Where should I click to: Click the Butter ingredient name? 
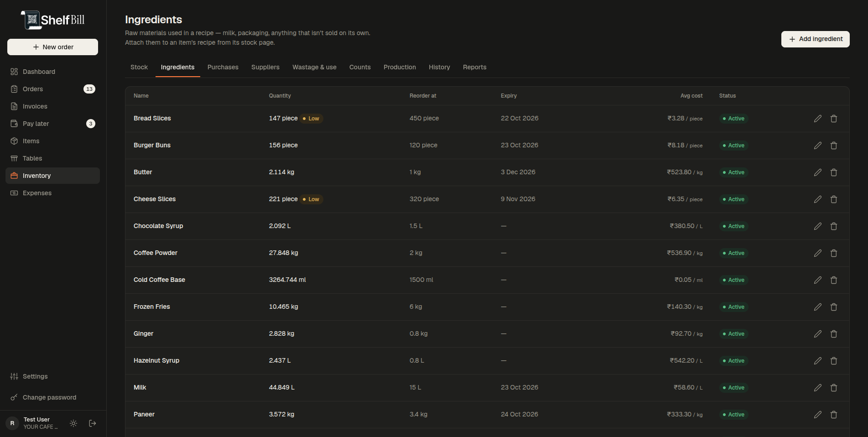pyautogui.click(x=143, y=172)
